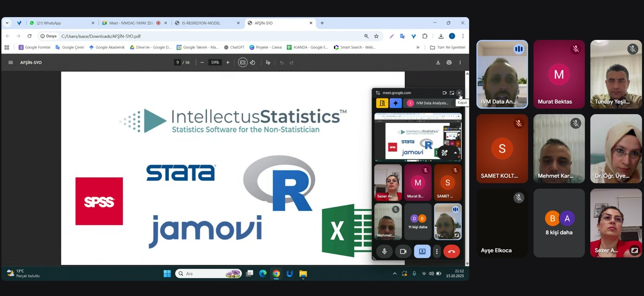Open the tab search dropdown arrow

pyautogui.click(x=7, y=23)
